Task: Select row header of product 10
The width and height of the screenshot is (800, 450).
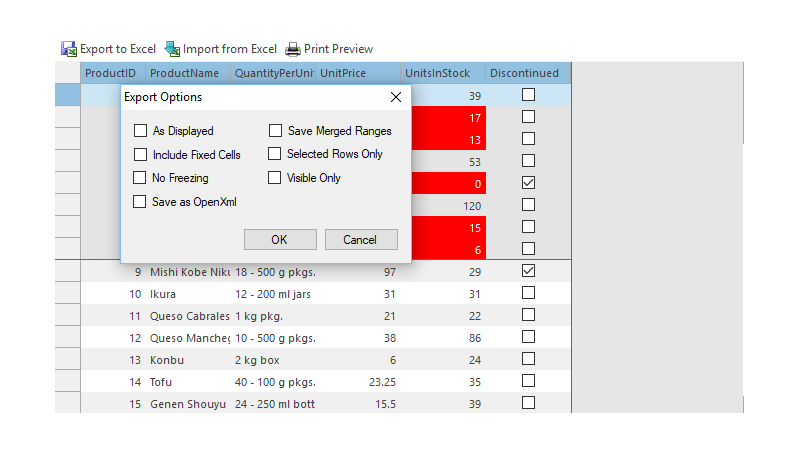Action: pyautogui.click(x=67, y=294)
